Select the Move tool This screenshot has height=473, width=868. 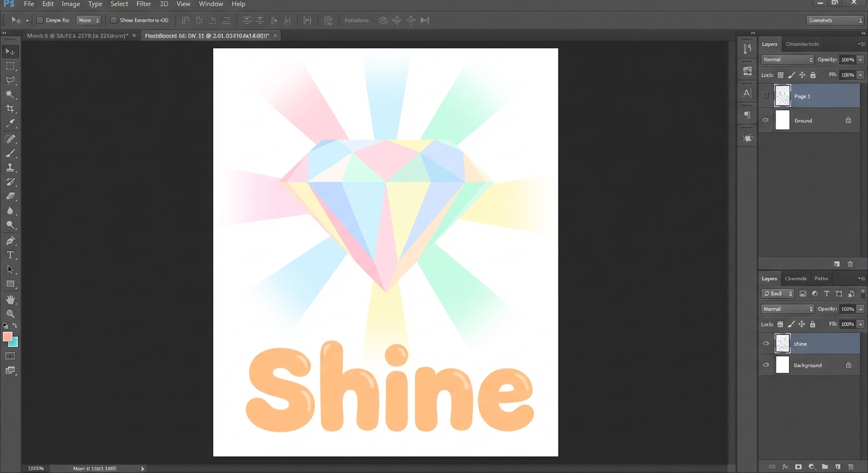tap(10, 52)
